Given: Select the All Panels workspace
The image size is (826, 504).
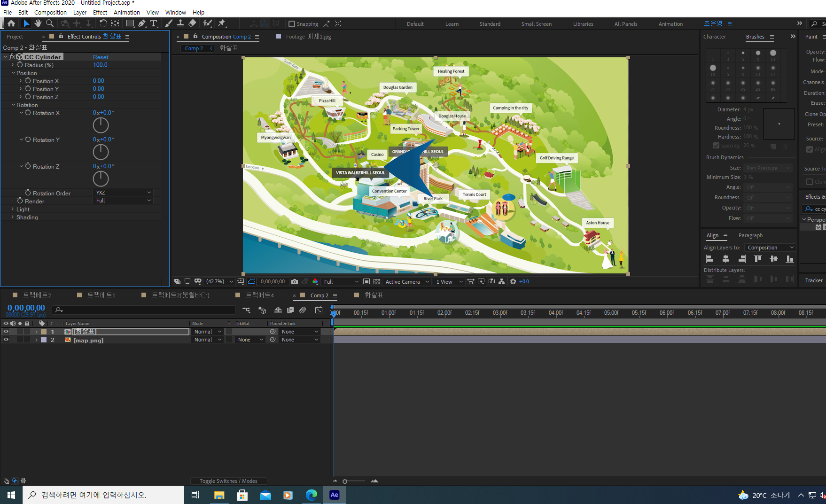Looking at the screenshot, I should point(626,24).
